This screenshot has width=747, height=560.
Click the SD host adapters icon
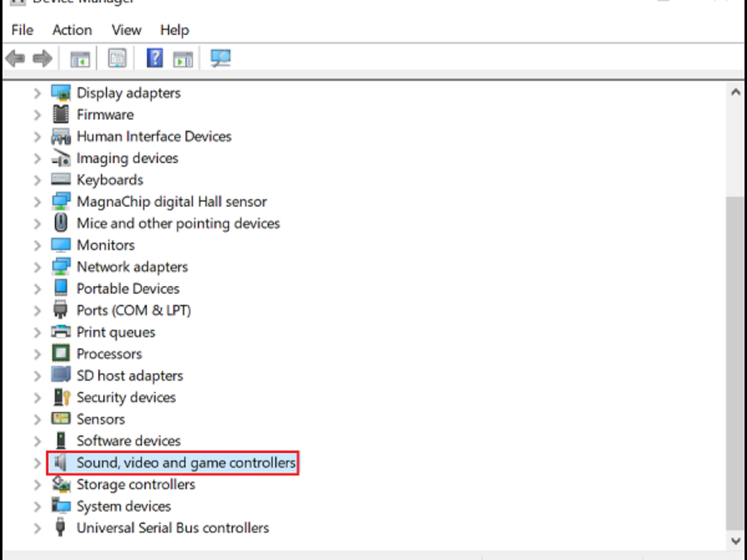coord(61,375)
